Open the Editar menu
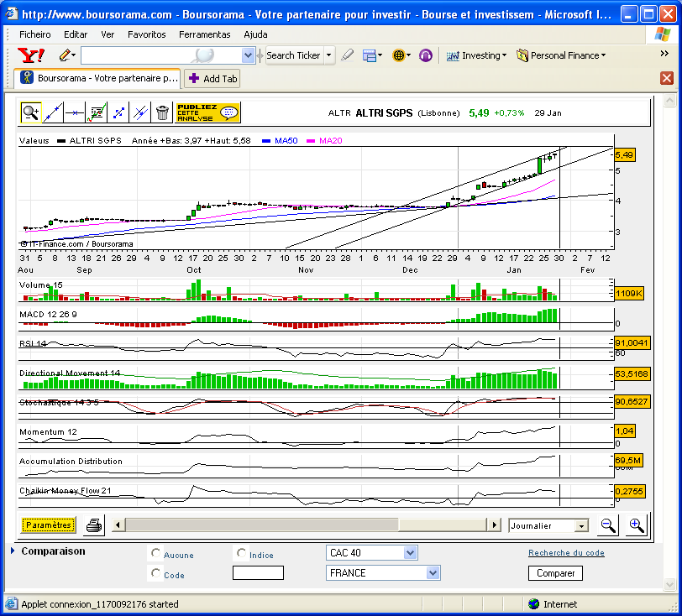 pyautogui.click(x=76, y=34)
